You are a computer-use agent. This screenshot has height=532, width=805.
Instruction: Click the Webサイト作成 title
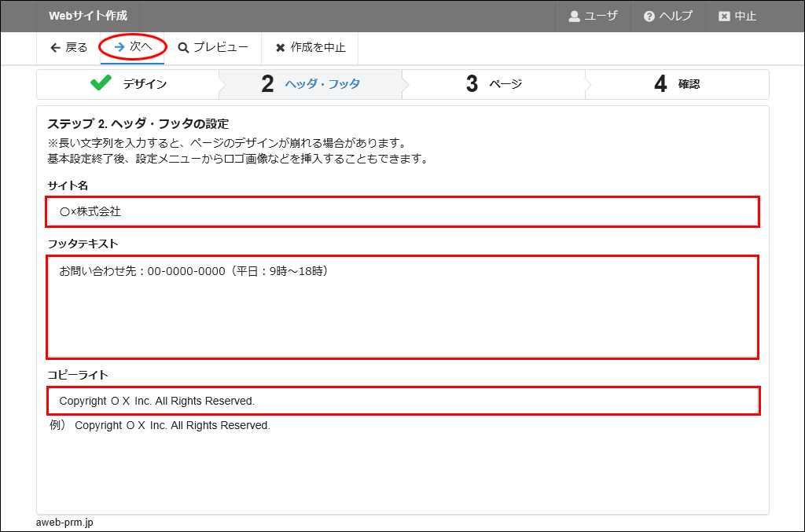coord(88,17)
